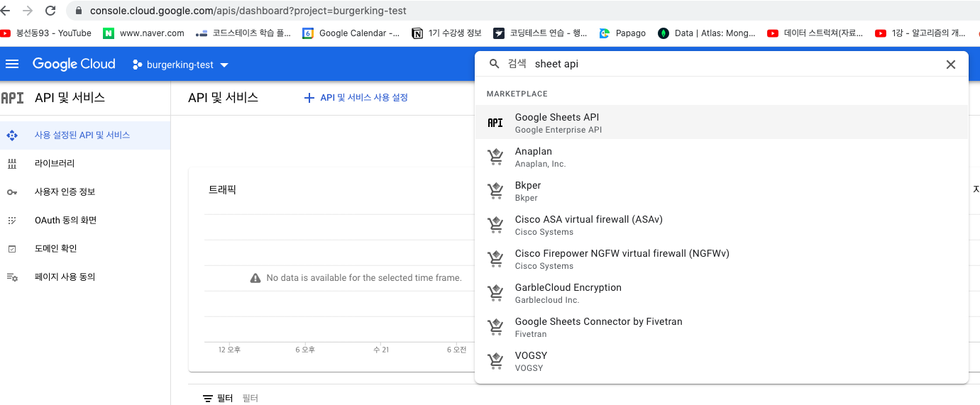Click the cart icon beside Cisco Firepower NGFW

tap(495, 259)
